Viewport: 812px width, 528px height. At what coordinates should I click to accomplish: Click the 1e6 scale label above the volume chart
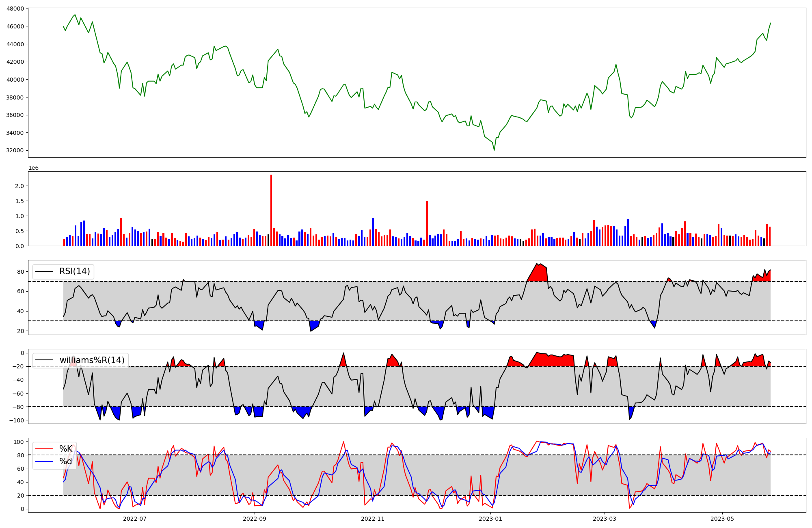[33, 168]
